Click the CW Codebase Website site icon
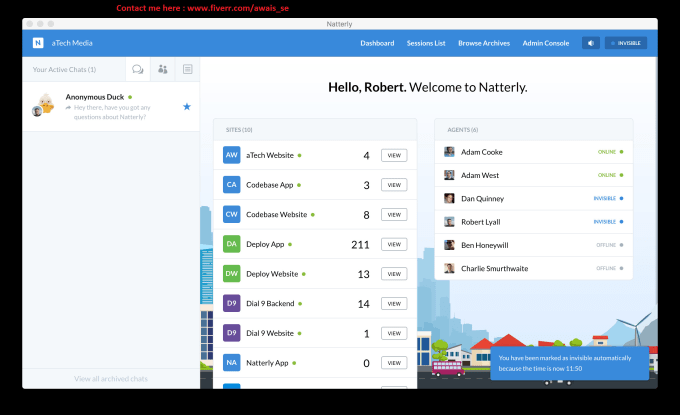 coord(232,214)
